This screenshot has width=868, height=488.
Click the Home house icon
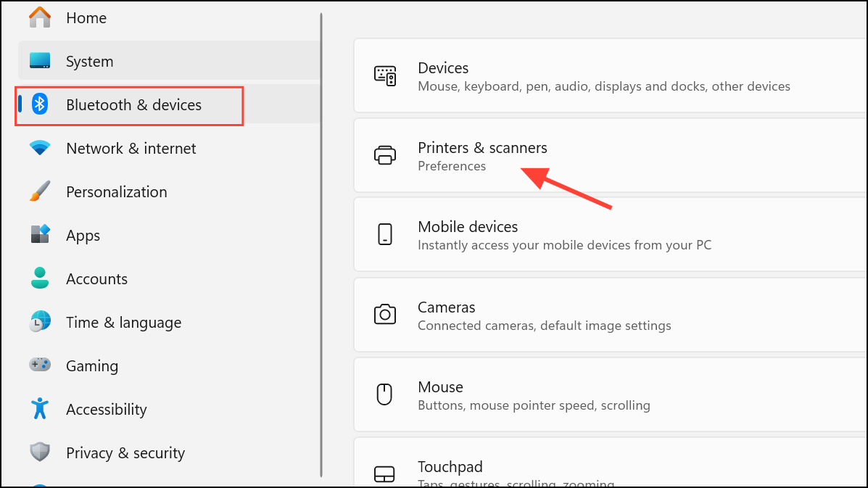coord(40,17)
